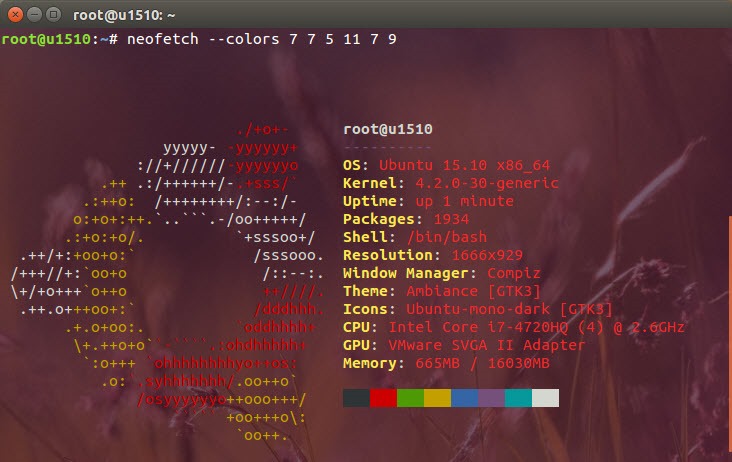Click the shell value '/bin/bash'
Image resolution: width=732 pixels, height=462 pixels.
447,237
